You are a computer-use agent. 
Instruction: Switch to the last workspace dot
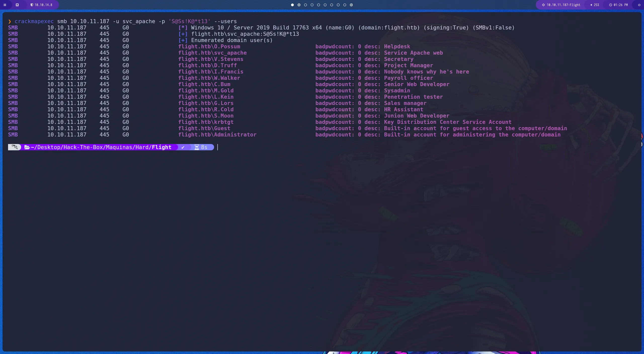coord(351,5)
